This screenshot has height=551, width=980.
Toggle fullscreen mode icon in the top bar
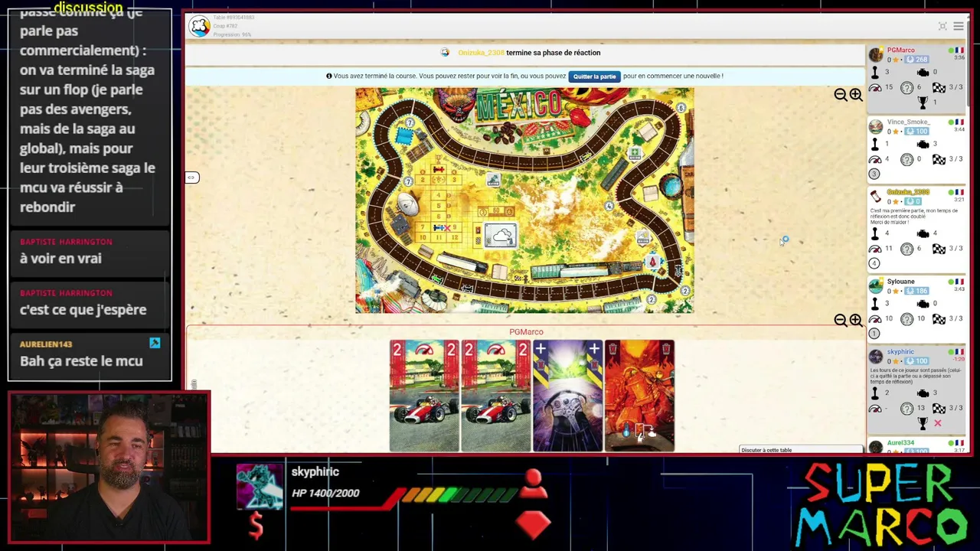pos(942,27)
